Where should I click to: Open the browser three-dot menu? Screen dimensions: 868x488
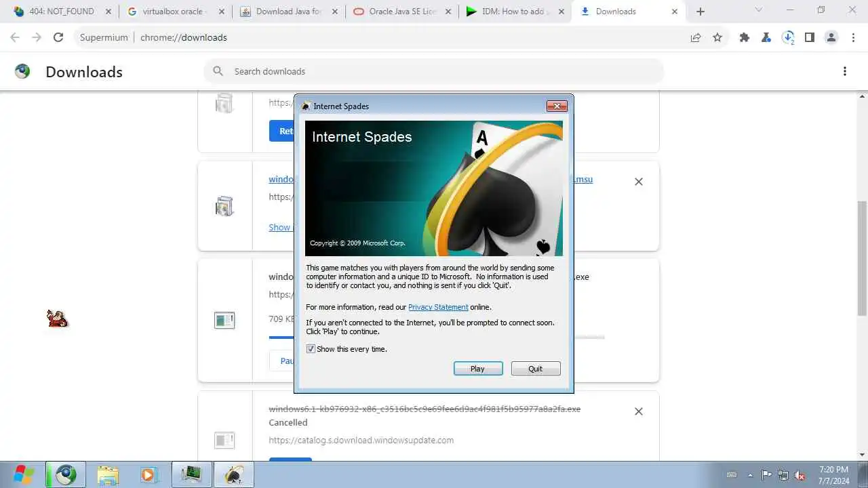point(853,37)
